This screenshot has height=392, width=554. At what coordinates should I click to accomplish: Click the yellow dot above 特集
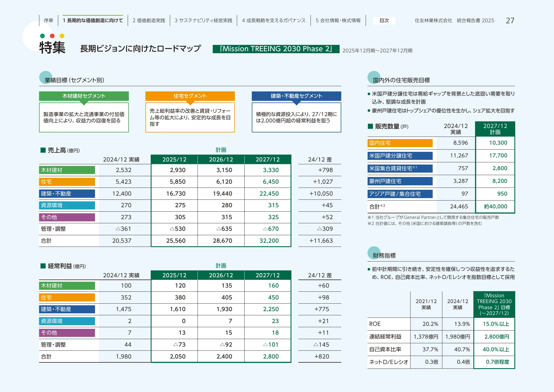62,36
